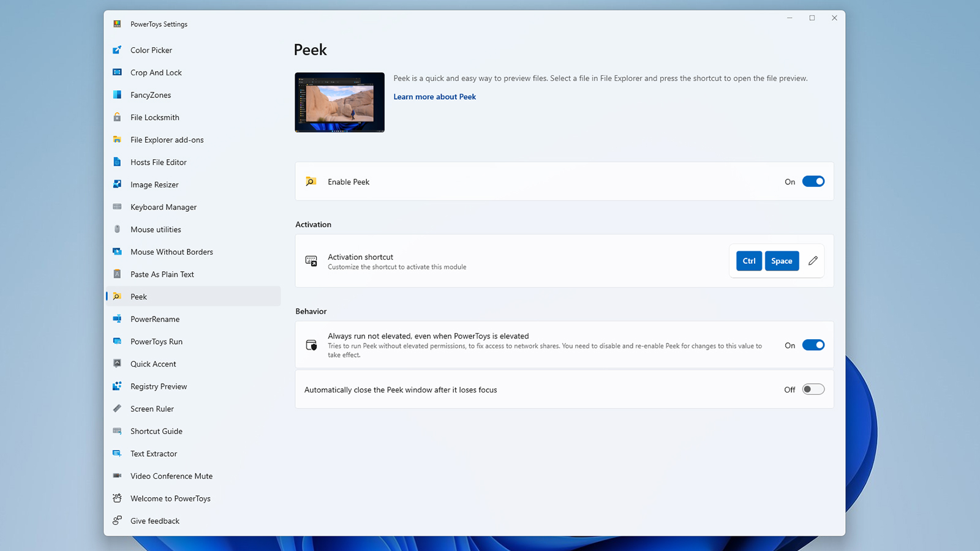Image resolution: width=980 pixels, height=551 pixels.
Task: Click the pencil icon to edit activation shortcut
Action: pos(813,261)
